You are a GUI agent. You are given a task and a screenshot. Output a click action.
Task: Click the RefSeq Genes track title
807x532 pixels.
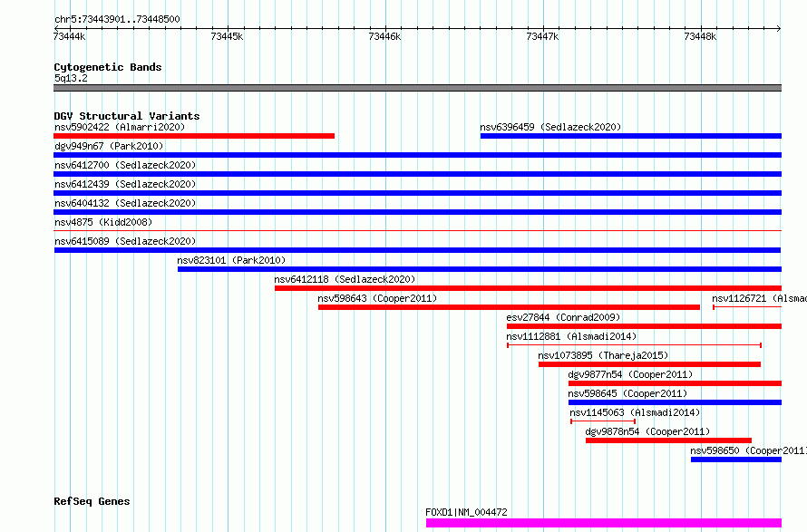pos(92,501)
